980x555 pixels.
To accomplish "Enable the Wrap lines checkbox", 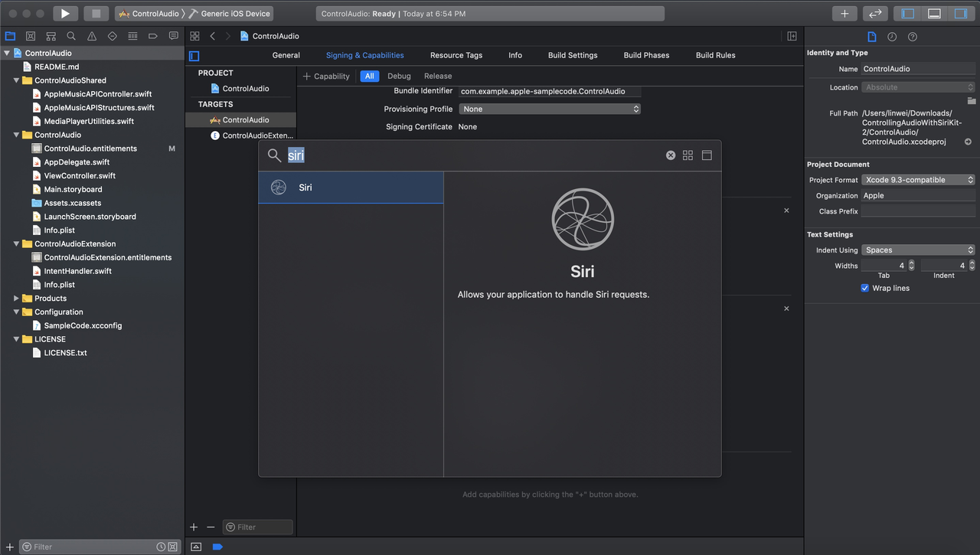I will pos(865,288).
